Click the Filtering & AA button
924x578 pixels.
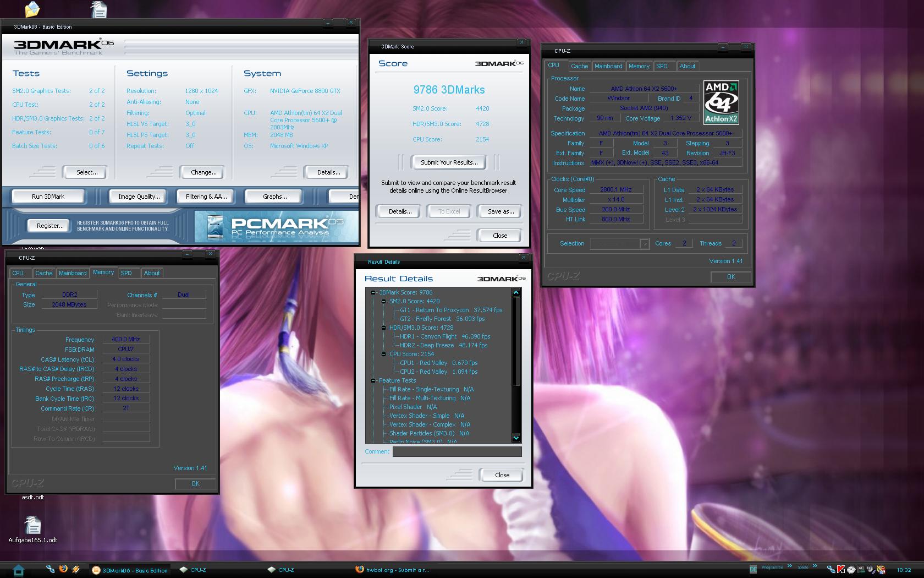coord(206,197)
